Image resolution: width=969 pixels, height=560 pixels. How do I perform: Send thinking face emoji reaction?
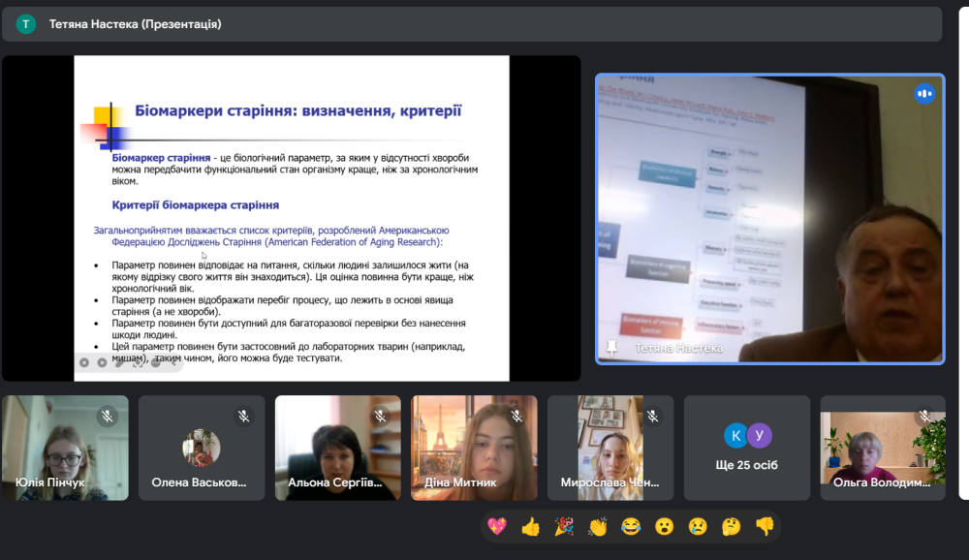tap(731, 527)
